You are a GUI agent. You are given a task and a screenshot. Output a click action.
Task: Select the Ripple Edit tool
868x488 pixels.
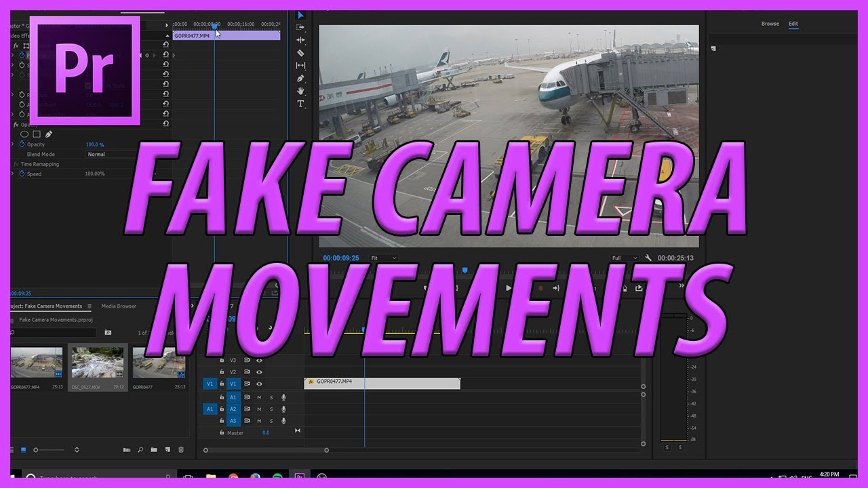(300, 40)
